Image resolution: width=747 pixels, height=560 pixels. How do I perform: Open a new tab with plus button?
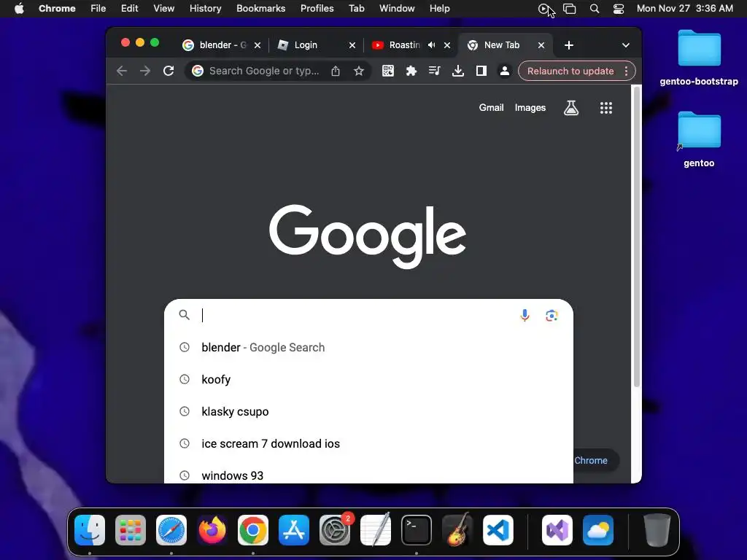coord(569,45)
